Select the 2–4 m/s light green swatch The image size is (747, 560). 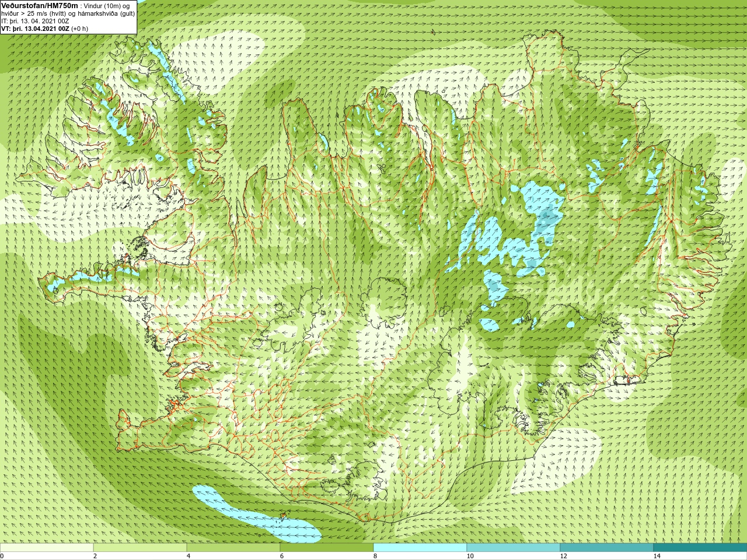pos(140,548)
